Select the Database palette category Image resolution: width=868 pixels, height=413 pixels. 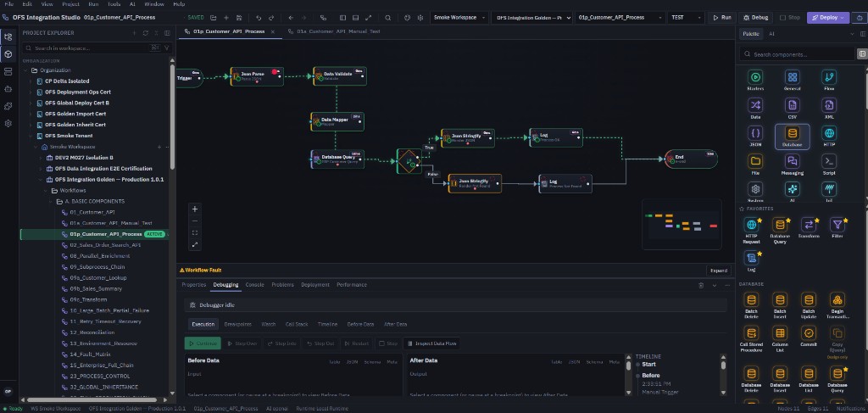pos(793,137)
